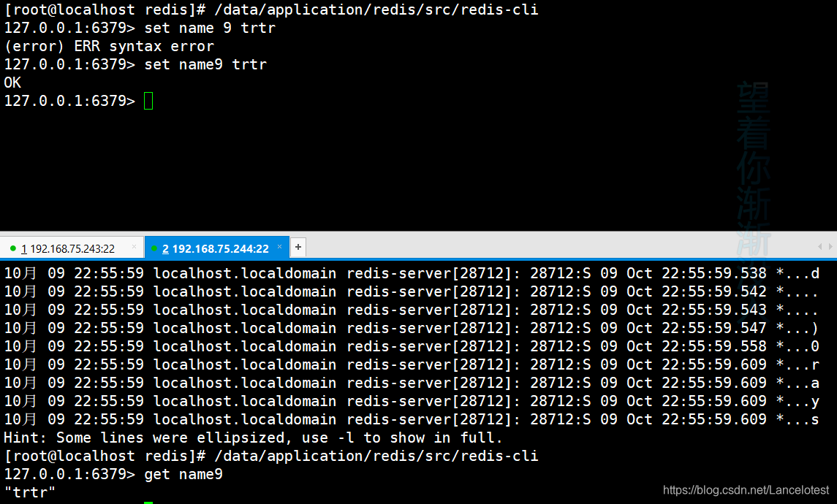The image size is (837, 504).
Task: Click the "trtr" result in lower terminal
Action: [x=29, y=492]
